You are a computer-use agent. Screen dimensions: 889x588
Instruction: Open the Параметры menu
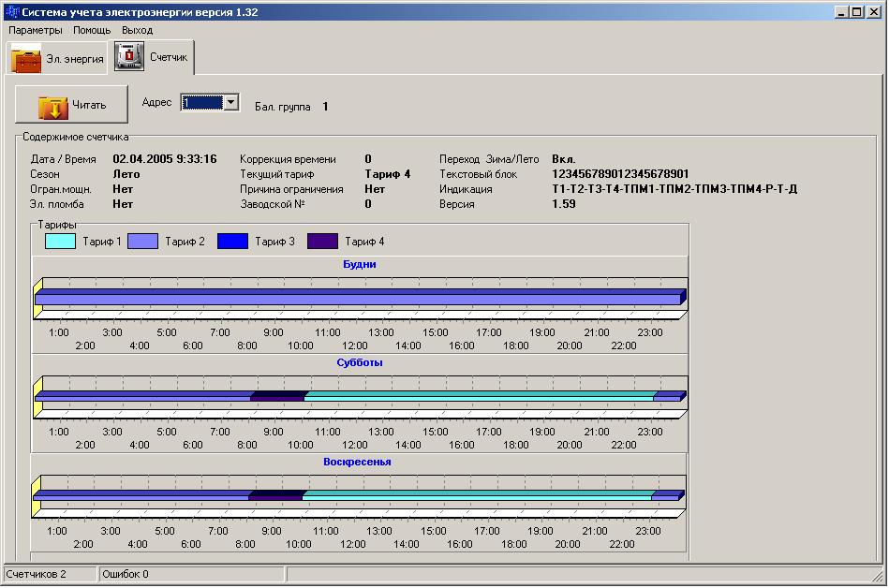pyautogui.click(x=35, y=30)
